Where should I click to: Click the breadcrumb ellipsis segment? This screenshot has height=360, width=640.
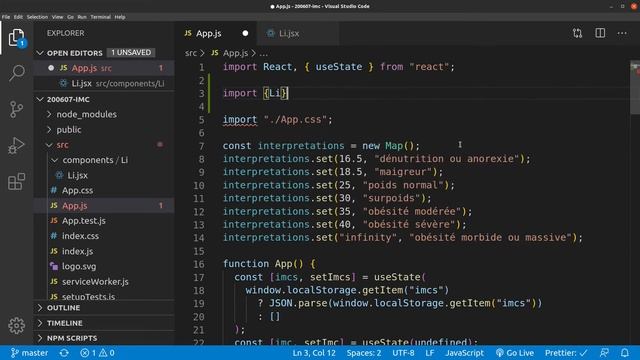click(x=264, y=53)
